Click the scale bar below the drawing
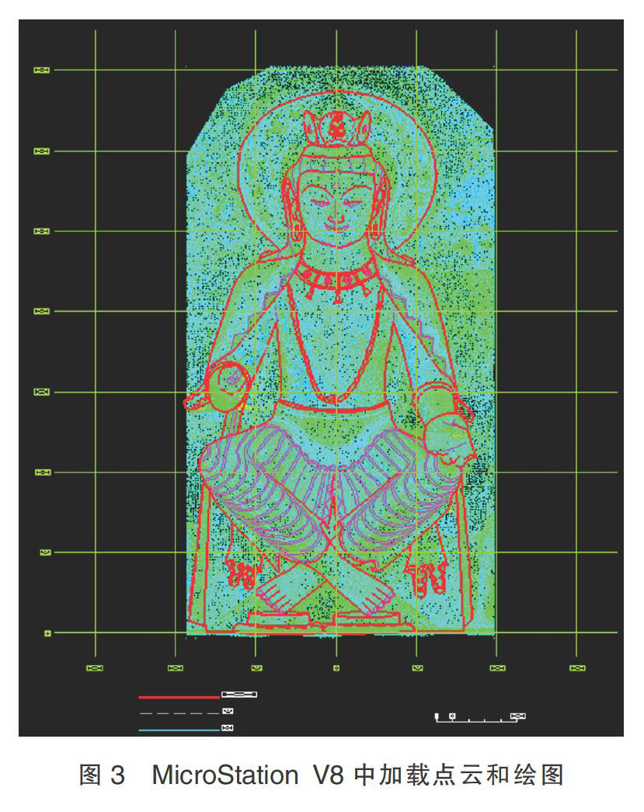644x812 pixels. (480, 717)
